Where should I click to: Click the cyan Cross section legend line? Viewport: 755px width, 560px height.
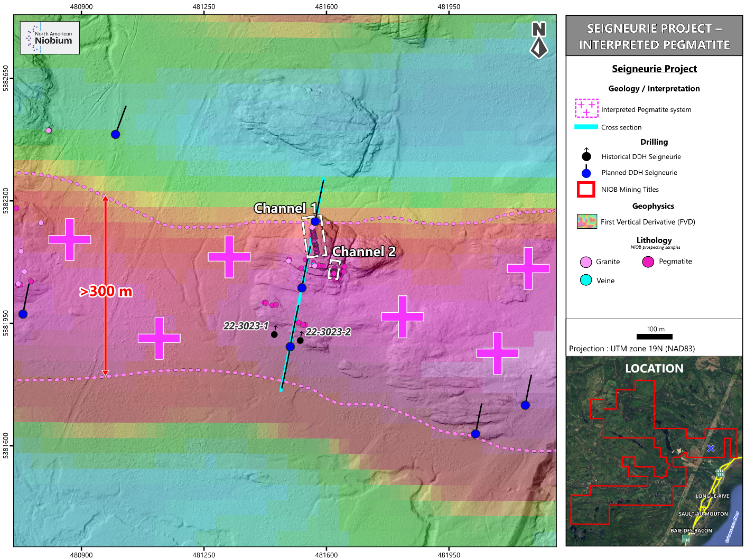coord(586,127)
